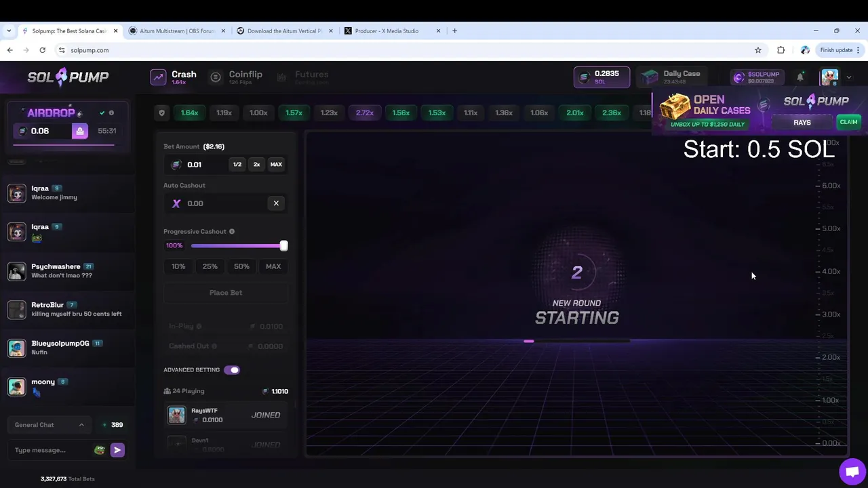
Task: Open a new Chrome tab
Action: [x=454, y=31]
